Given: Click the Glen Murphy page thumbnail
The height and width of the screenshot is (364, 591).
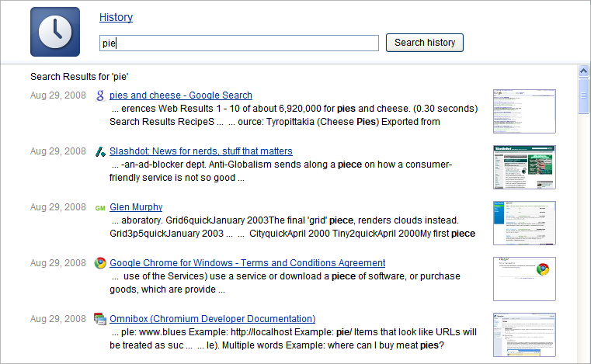Looking at the screenshot, I should [524, 223].
